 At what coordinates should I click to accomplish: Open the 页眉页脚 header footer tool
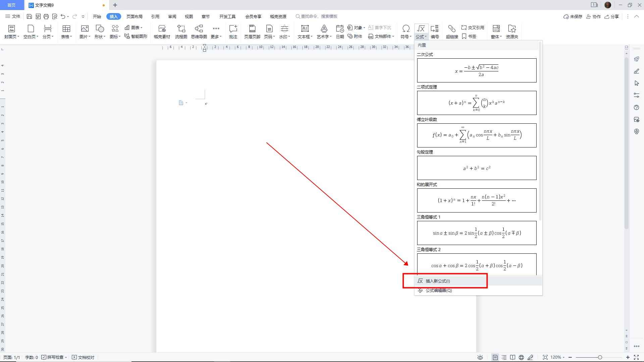pyautogui.click(x=252, y=32)
